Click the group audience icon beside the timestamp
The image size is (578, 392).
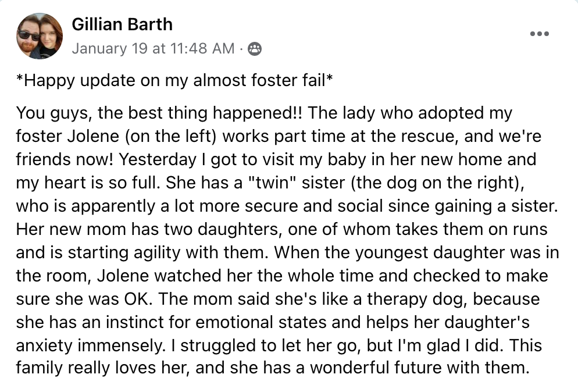[254, 49]
